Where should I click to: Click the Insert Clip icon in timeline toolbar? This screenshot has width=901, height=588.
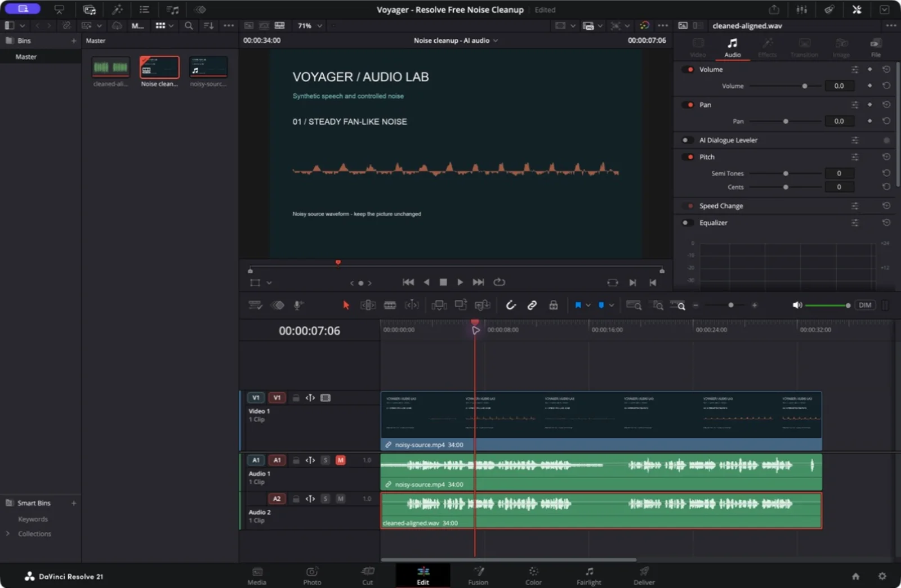439,305
